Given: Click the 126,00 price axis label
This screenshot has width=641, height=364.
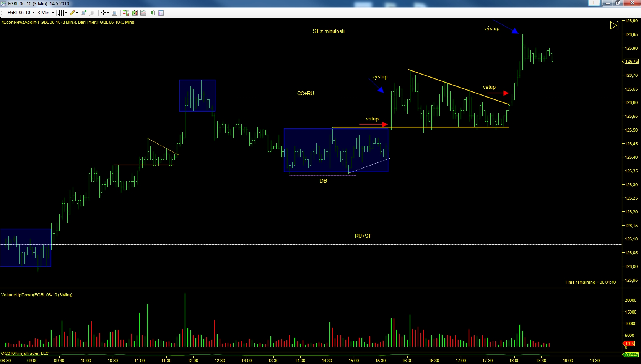Looking at the screenshot, I should pyautogui.click(x=631, y=266).
